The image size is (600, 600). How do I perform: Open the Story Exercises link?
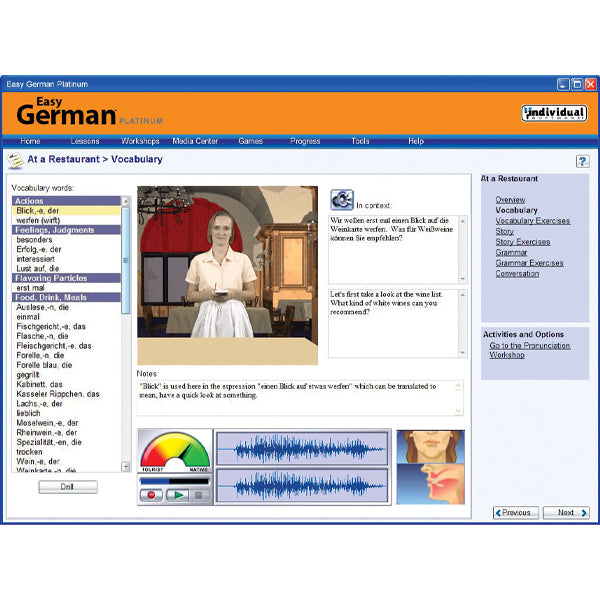coord(523,242)
